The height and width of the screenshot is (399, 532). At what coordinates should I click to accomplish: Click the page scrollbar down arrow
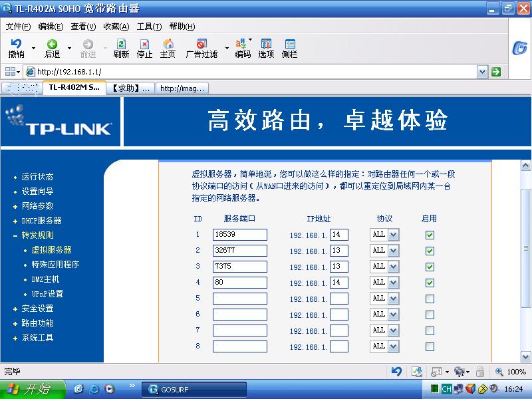pyautogui.click(x=525, y=356)
